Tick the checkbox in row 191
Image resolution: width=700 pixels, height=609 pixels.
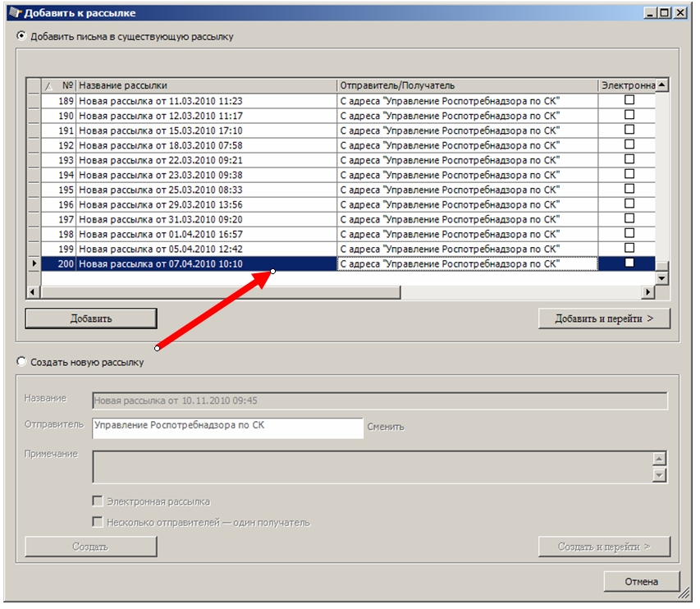[629, 130]
